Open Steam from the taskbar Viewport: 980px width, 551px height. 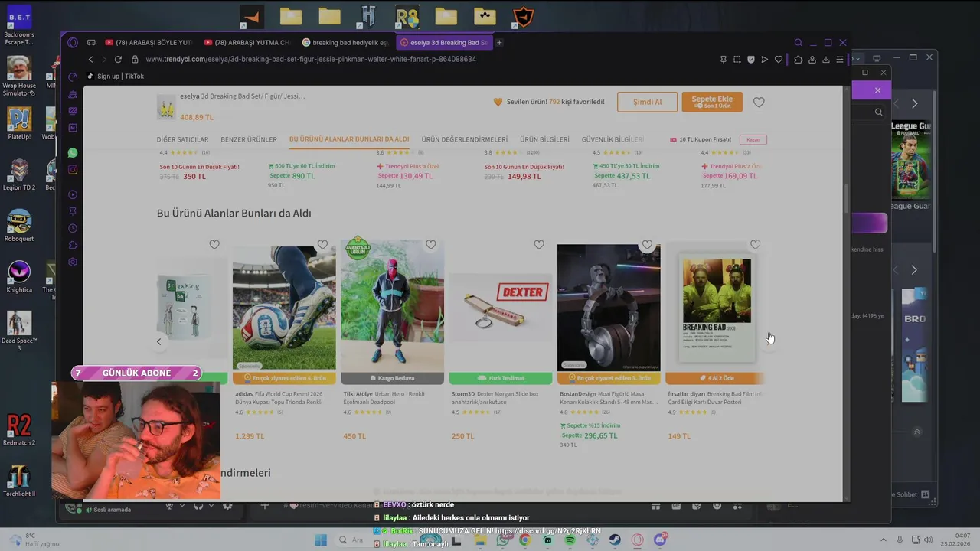pos(615,540)
